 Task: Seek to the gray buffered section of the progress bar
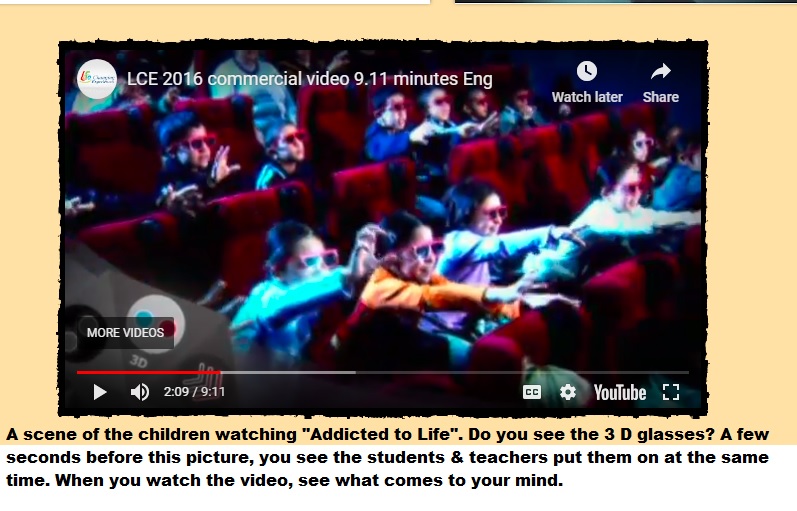pyautogui.click(x=288, y=372)
